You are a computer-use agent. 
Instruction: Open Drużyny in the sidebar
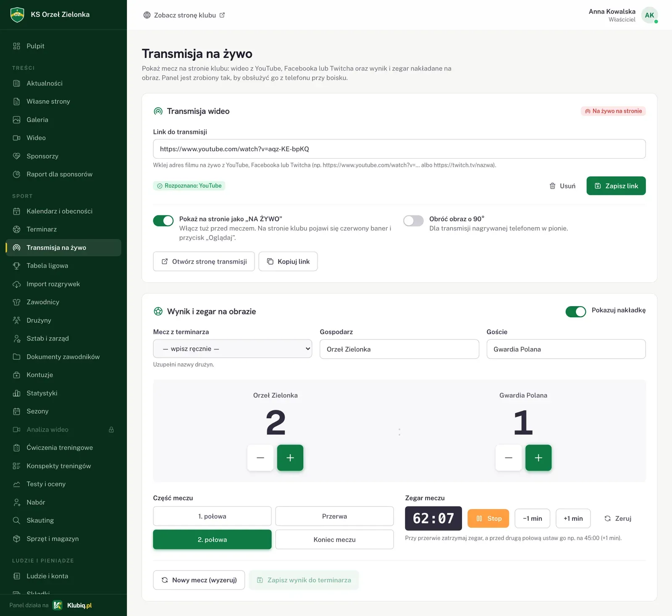pos(63,320)
